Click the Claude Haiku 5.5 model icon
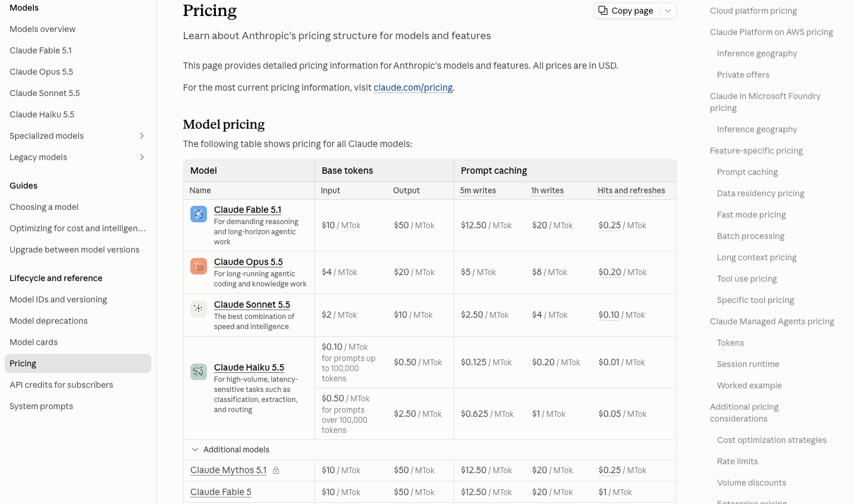854x504 pixels. click(x=199, y=372)
